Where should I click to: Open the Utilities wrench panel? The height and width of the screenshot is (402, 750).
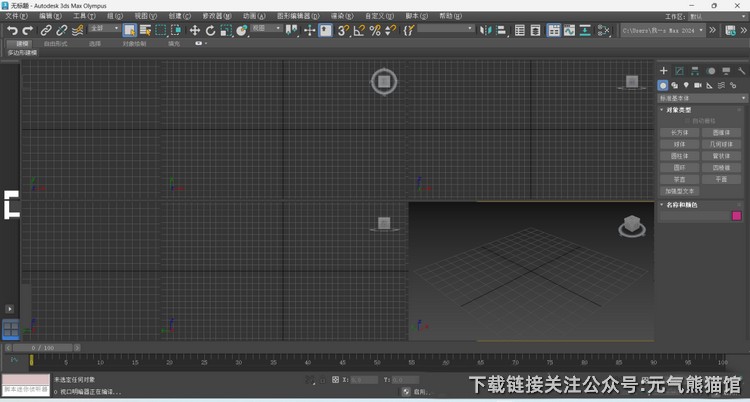[x=741, y=71]
